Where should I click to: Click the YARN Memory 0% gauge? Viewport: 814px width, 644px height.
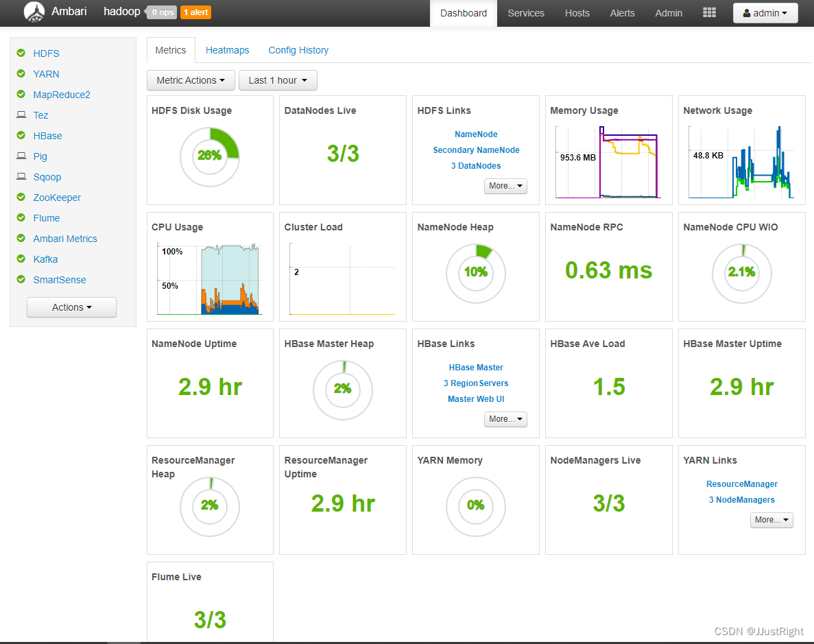click(475, 506)
